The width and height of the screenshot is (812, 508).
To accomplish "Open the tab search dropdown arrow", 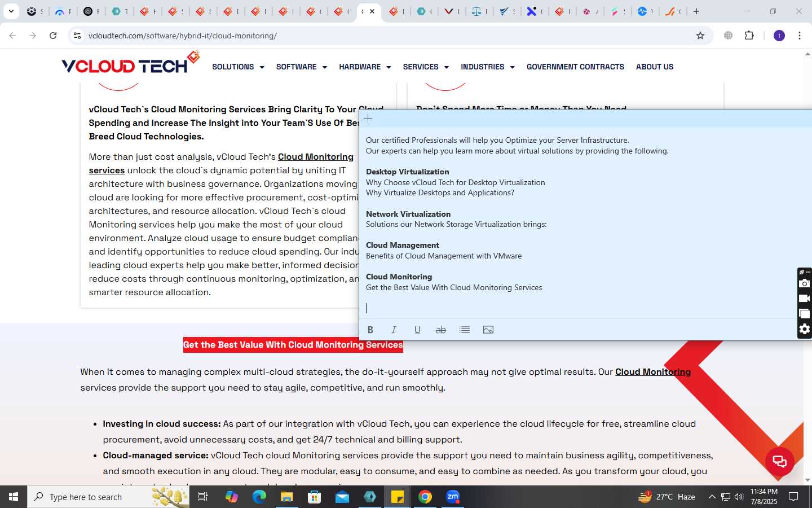I will click(11, 11).
